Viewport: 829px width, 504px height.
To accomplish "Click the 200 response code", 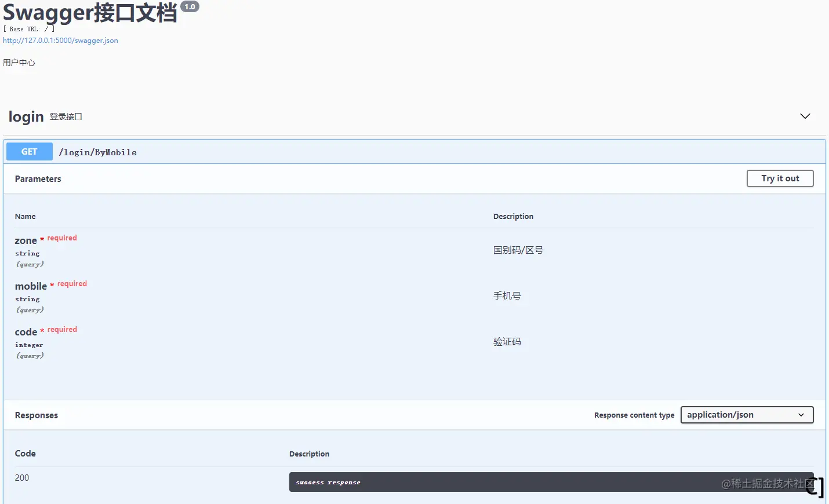I will [22, 478].
